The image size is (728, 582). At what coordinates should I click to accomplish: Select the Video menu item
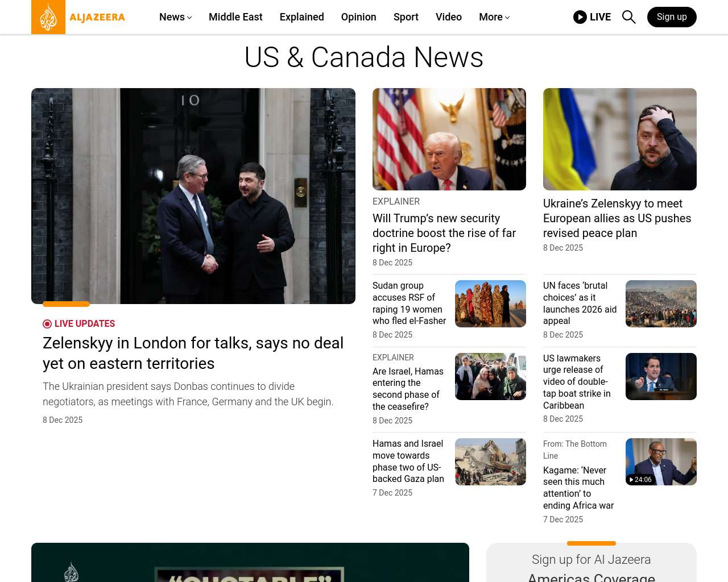pyautogui.click(x=449, y=17)
